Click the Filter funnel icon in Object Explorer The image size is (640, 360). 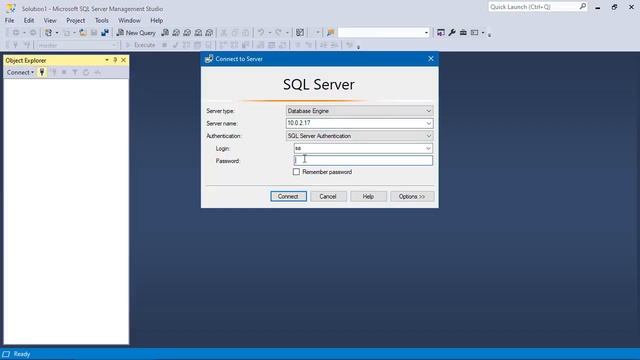click(75, 72)
